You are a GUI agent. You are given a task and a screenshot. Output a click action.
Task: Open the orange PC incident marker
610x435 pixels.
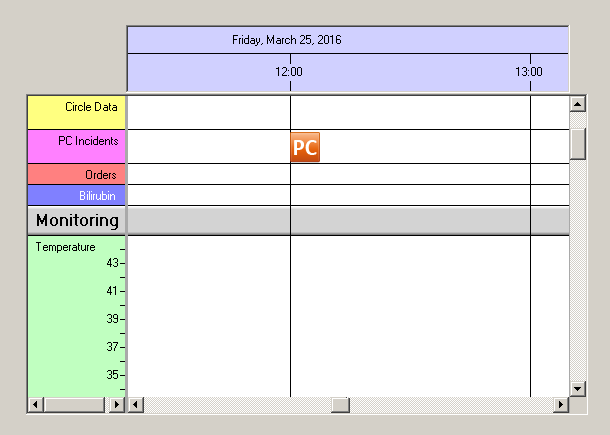pyautogui.click(x=305, y=147)
